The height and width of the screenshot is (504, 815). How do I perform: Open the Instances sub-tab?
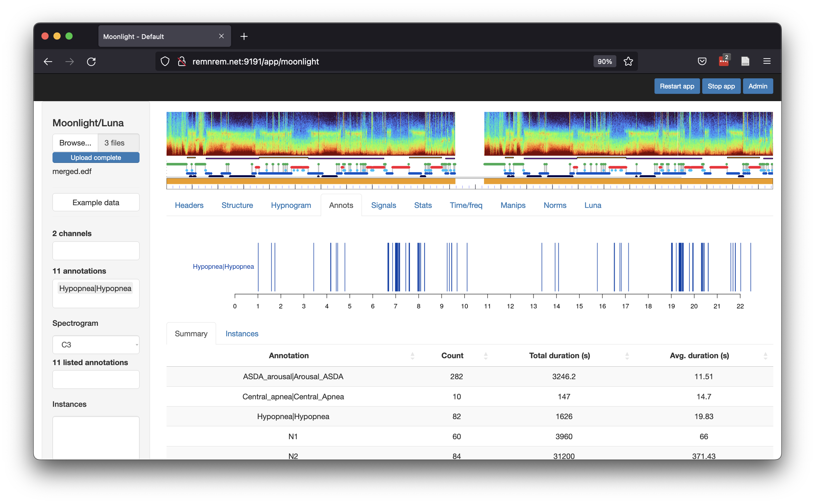[242, 334]
